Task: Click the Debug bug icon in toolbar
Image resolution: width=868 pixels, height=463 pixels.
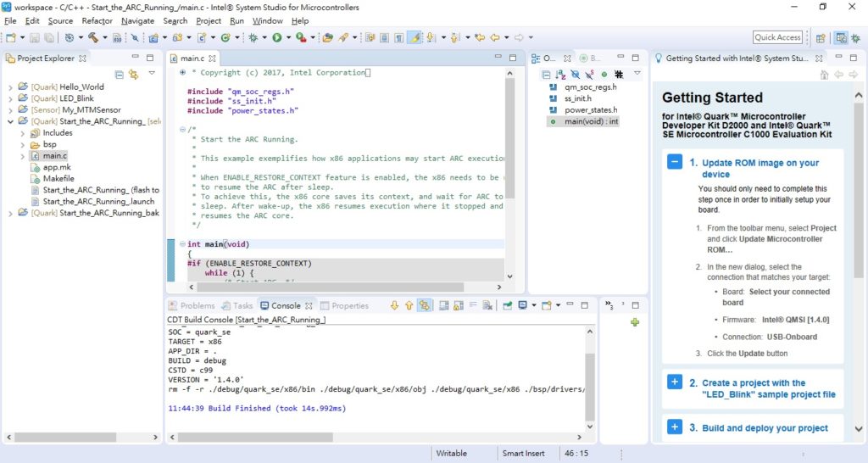Action: click(x=253, y=37)
